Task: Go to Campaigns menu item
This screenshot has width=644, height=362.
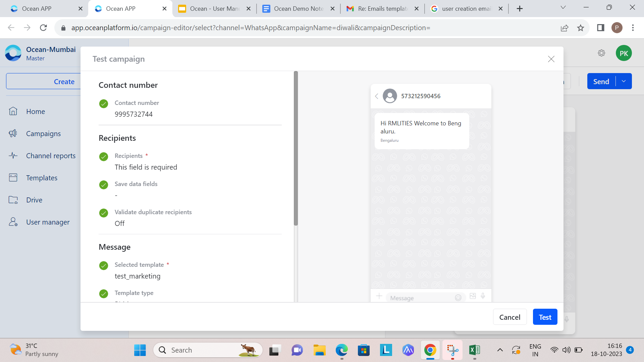Action: [44, 133]
